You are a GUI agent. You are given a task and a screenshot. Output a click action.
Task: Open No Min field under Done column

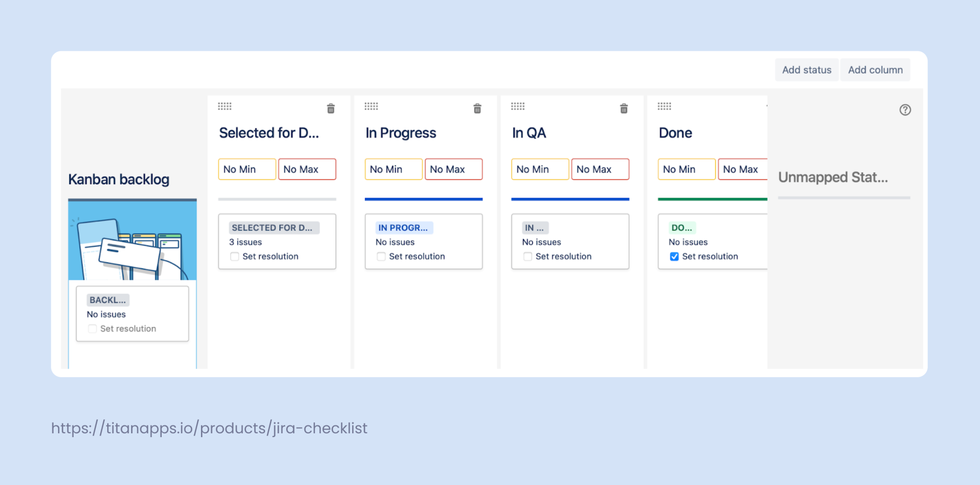click(686, 169)
